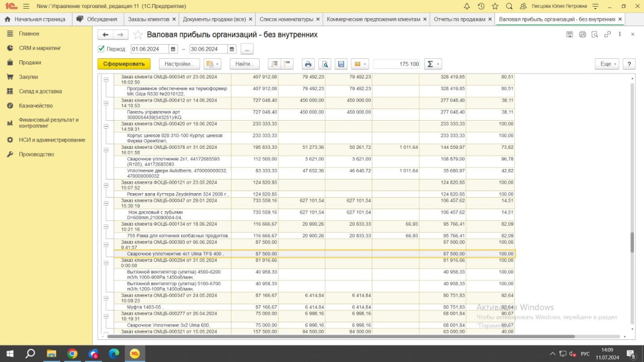Click the Сформировать button

[x=124, y=64]
